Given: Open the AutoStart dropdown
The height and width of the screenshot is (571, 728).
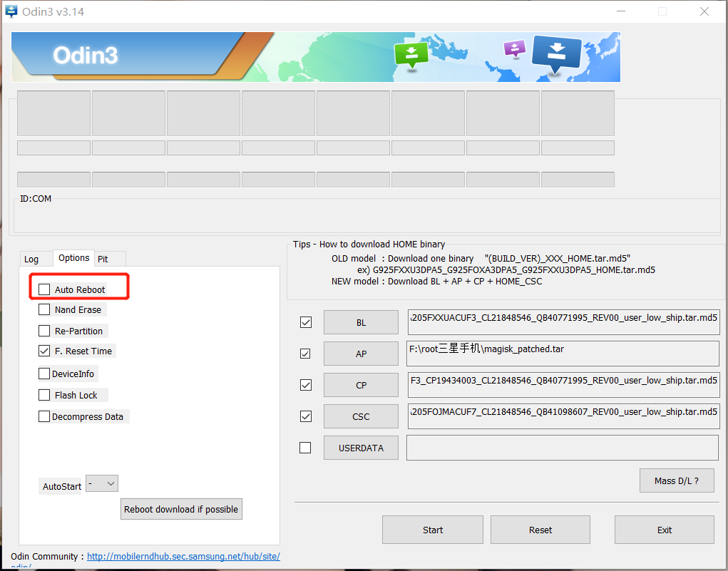Looking at the screenshot, I should 102,483.
